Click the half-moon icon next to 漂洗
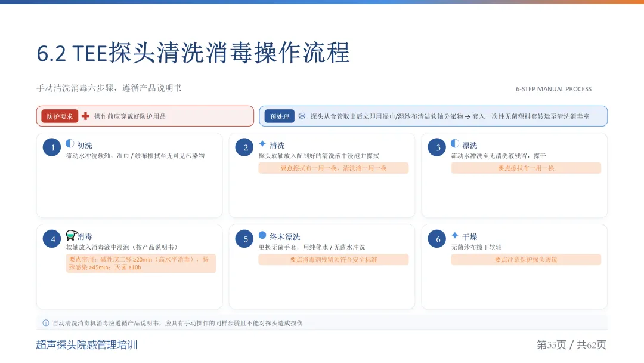The height and width of the screenshot is (363, 644). coord(455,143)
